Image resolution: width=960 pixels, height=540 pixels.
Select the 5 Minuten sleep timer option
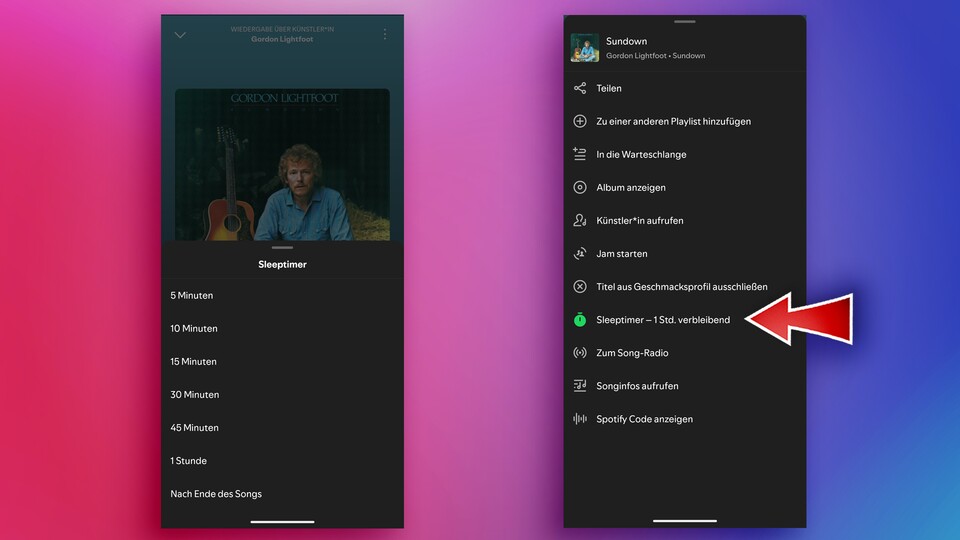tap(192, 295)
